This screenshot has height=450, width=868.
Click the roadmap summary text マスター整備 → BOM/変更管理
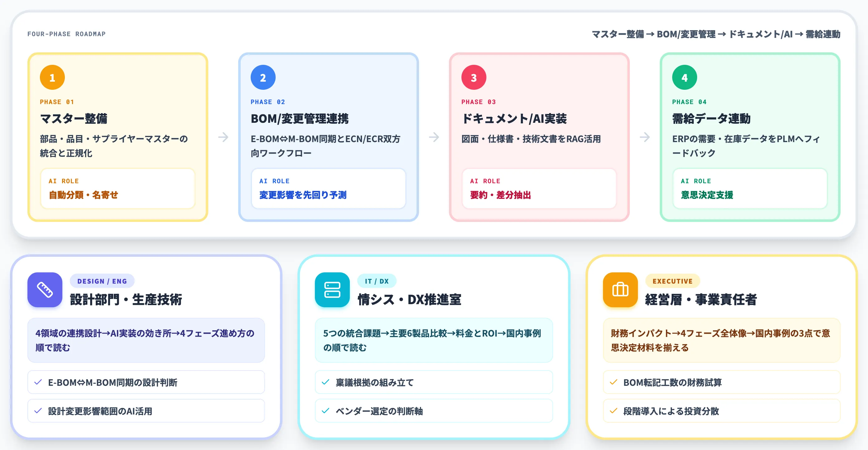click(x=716, y=34)
